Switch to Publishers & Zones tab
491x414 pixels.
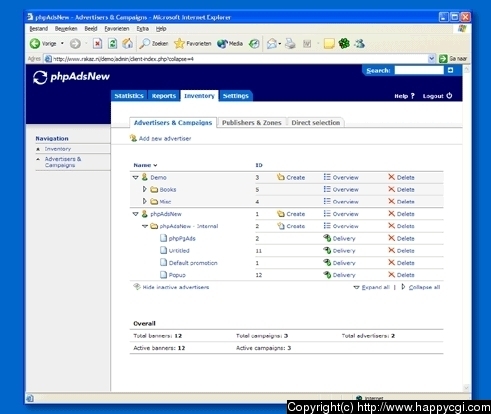tap(252, 123)
